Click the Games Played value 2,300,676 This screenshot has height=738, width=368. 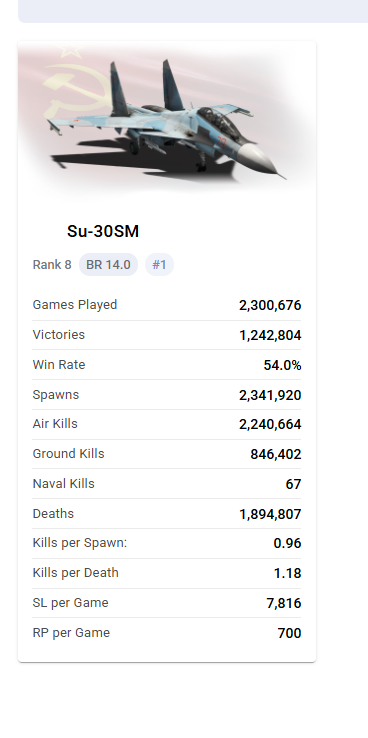(270, 305)
